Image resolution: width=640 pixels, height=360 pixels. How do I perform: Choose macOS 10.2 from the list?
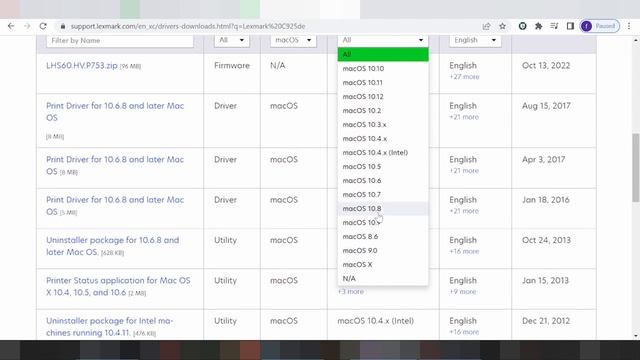[x=383, y=111]
